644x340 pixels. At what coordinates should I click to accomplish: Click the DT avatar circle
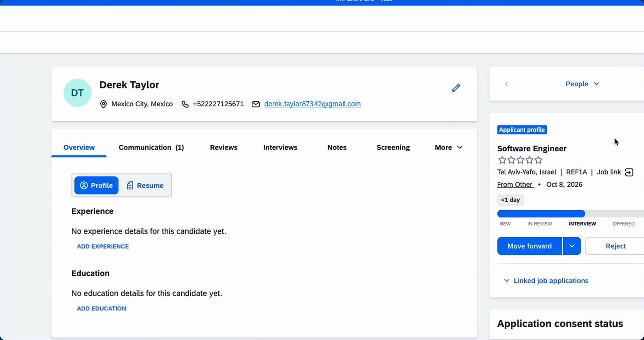click(x=78, y=93)
